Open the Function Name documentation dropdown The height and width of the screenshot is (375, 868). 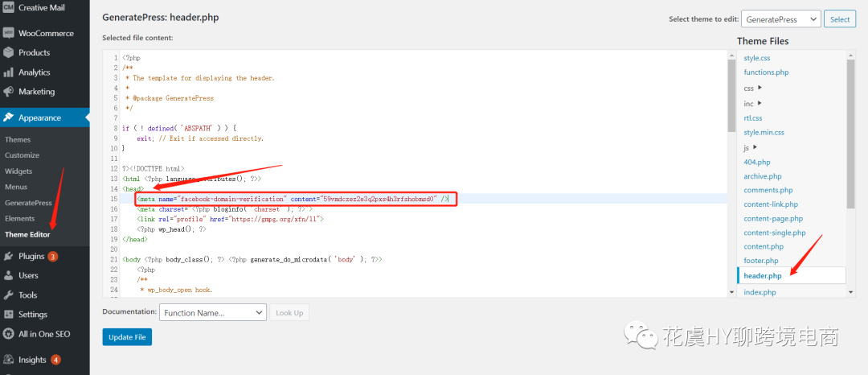[x=213, y=313]
